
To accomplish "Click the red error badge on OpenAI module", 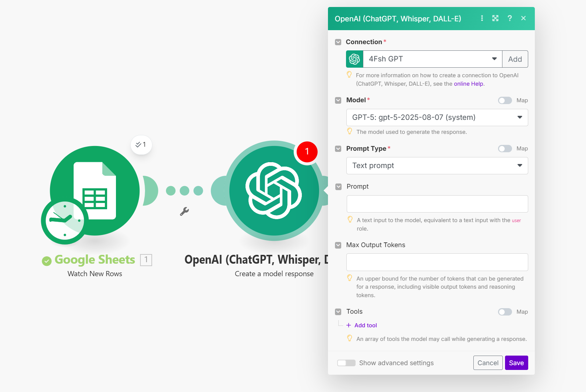I will pyautogui.click(x=307, y=152).
